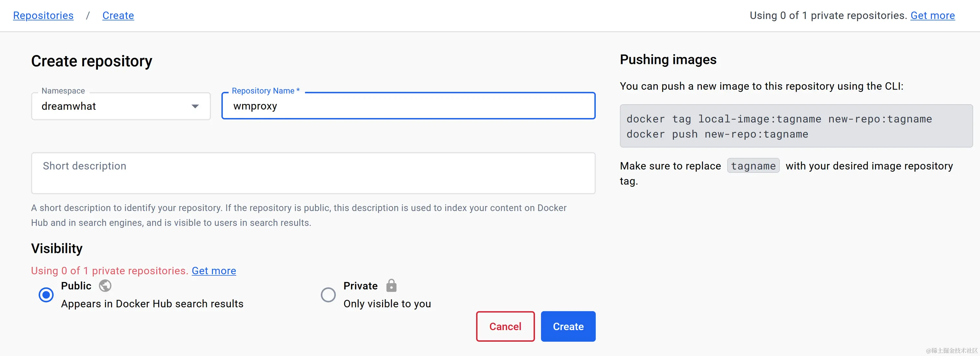
Task: Select the Private visibility radio button
Action: (x=328, y=295)
